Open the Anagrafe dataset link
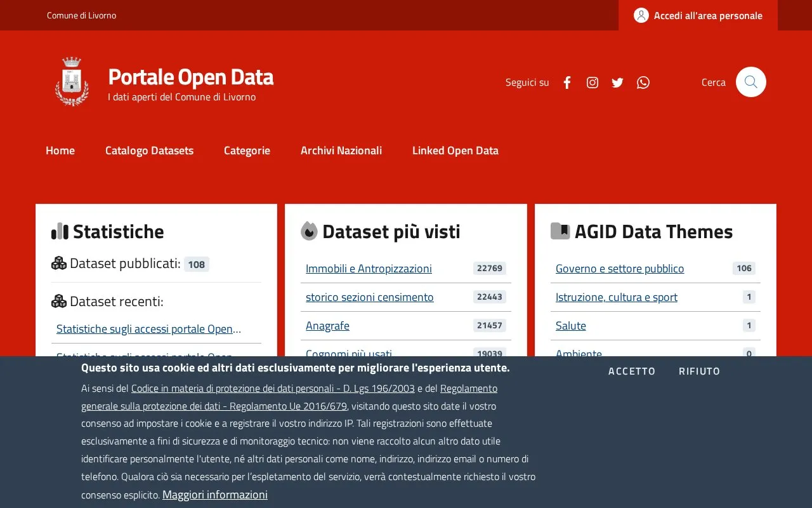Screen dimensions: 812x508 327,326
